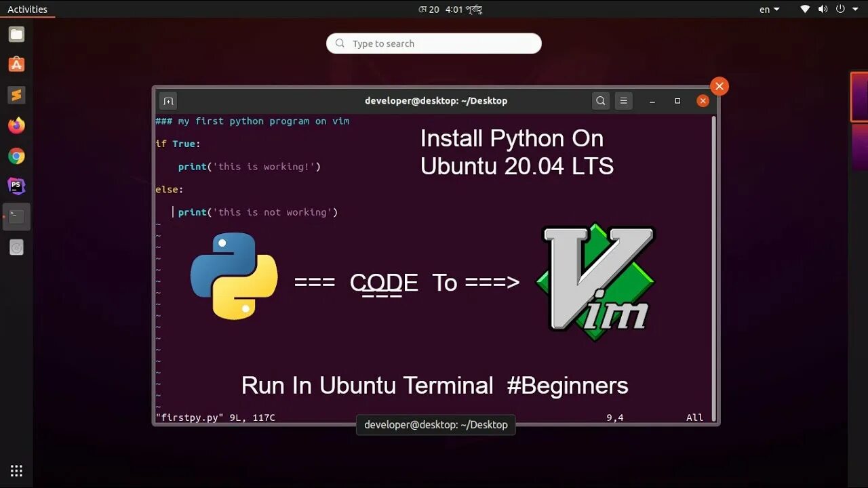Click the terminal search icon

coord(600,101)
